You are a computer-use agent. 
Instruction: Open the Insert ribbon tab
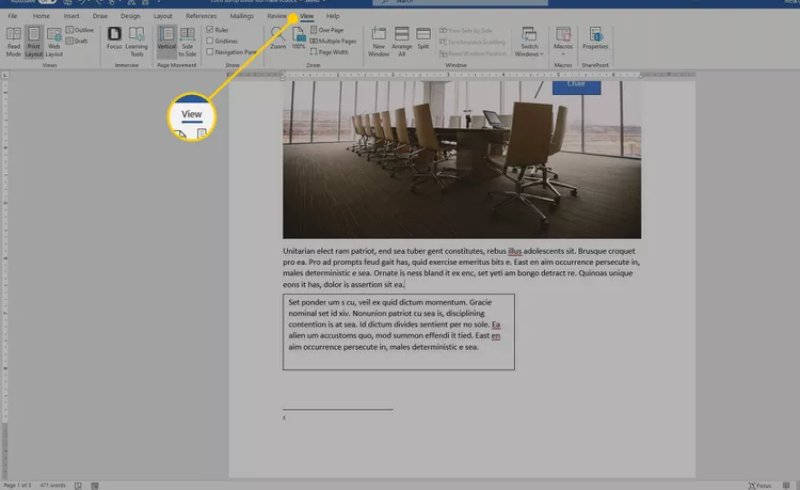pos(71,17)
